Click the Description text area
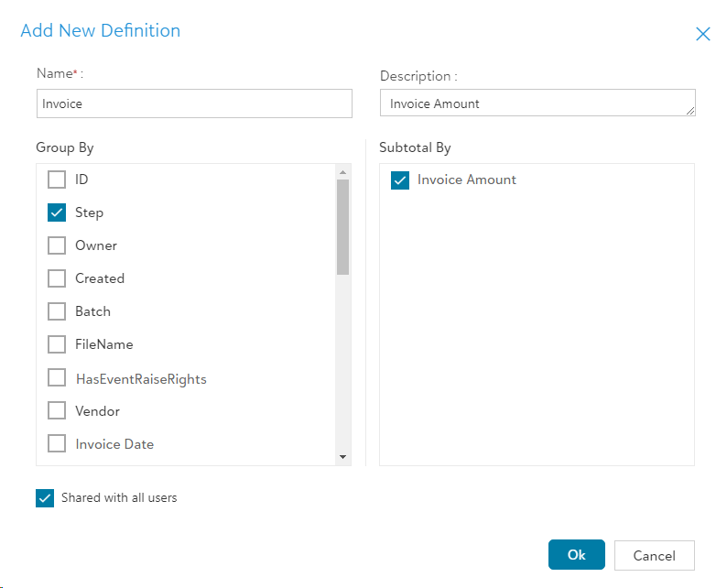Screen dimensions: 727x588 tap(536, 103)
